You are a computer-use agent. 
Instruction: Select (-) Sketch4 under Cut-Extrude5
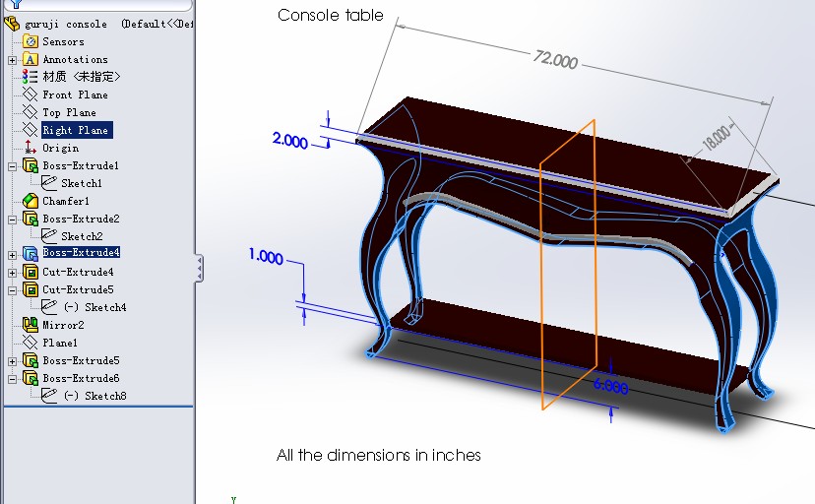pyautogui.click(x=95, y=307)
